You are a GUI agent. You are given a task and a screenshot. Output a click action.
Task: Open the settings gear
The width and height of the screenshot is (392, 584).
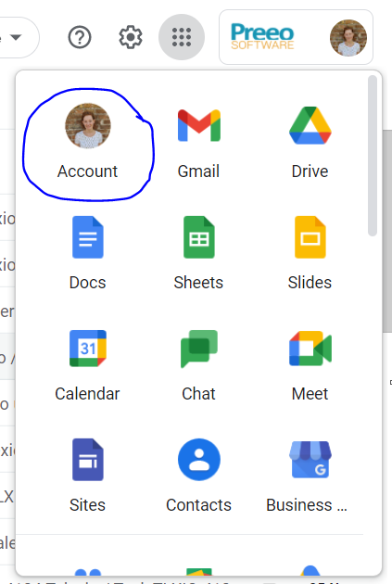point(131,37)
